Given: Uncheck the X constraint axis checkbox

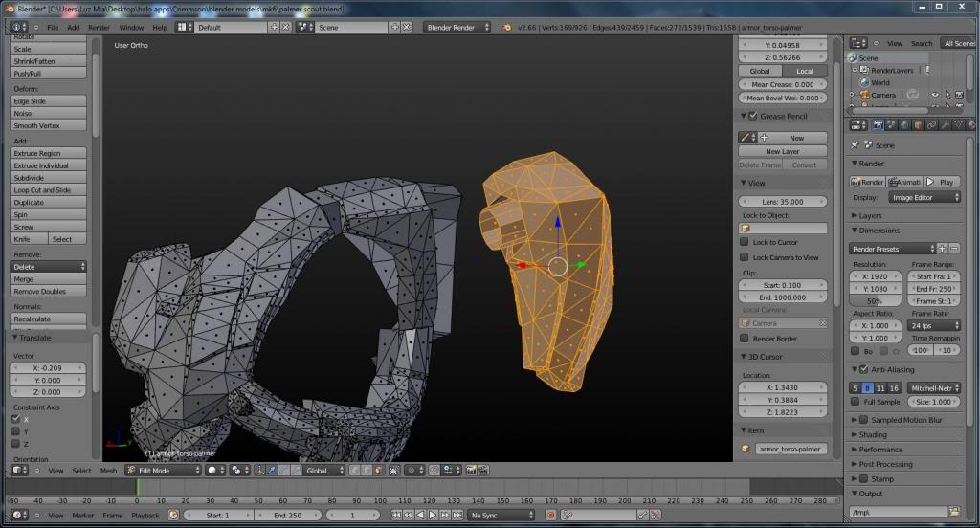Looking at the screenshot, I should (x=15, y=419).
